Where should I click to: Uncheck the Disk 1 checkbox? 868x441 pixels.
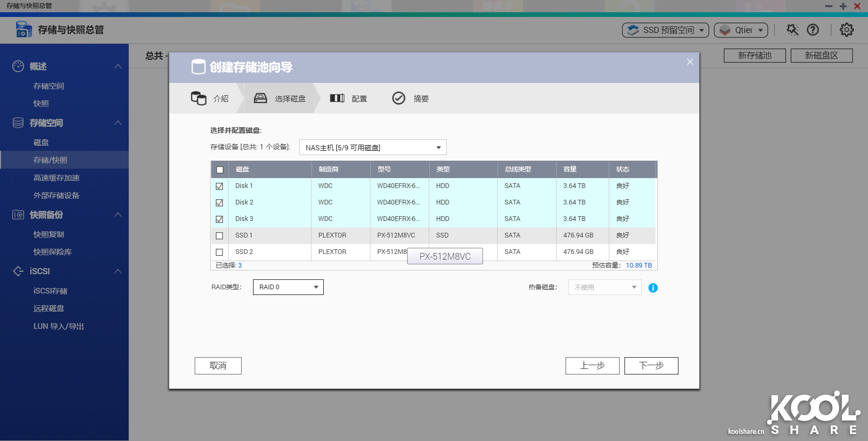click(x=220, y=186)
